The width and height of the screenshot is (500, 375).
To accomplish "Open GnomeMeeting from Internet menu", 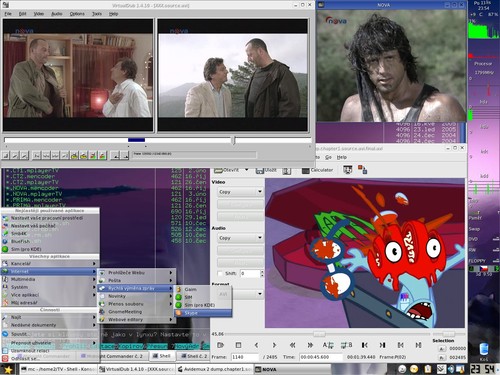I will (x=136, y=312).
